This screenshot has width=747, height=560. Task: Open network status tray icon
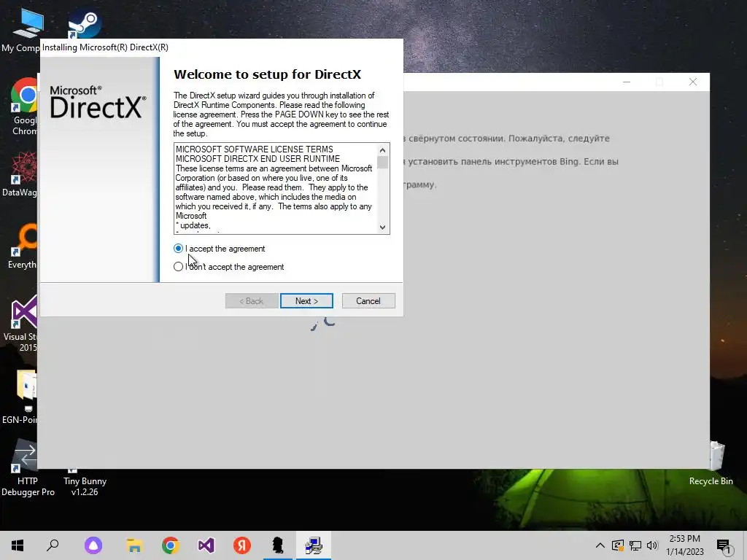tap(635, 545)
